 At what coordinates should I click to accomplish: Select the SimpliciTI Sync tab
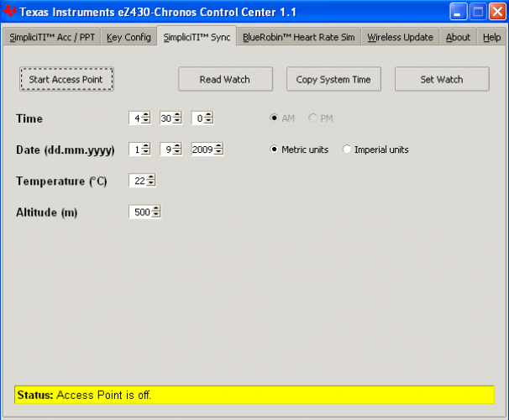pos(197,36)
